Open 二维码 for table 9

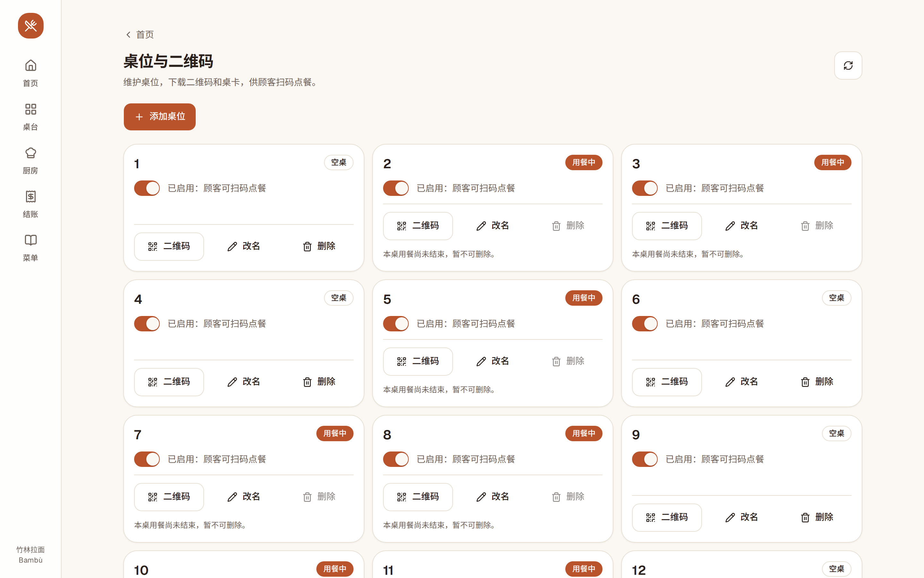(x=667, y=518)
